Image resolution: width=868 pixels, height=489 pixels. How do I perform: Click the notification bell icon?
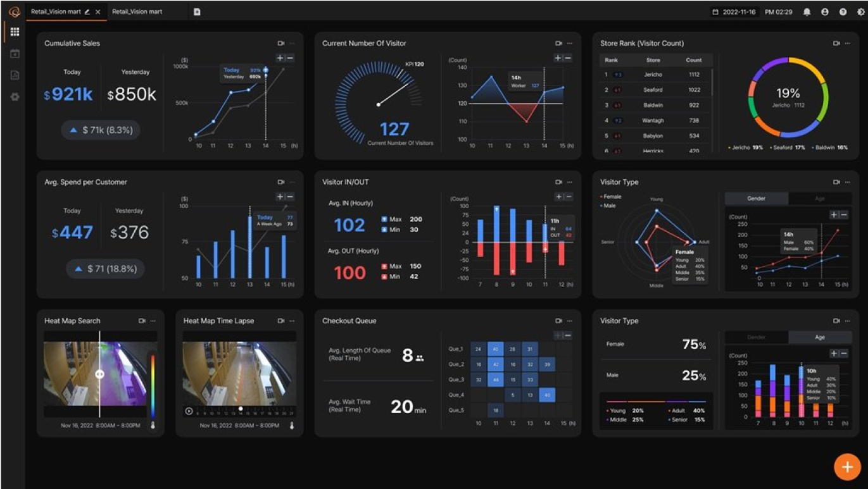(807, 12)
